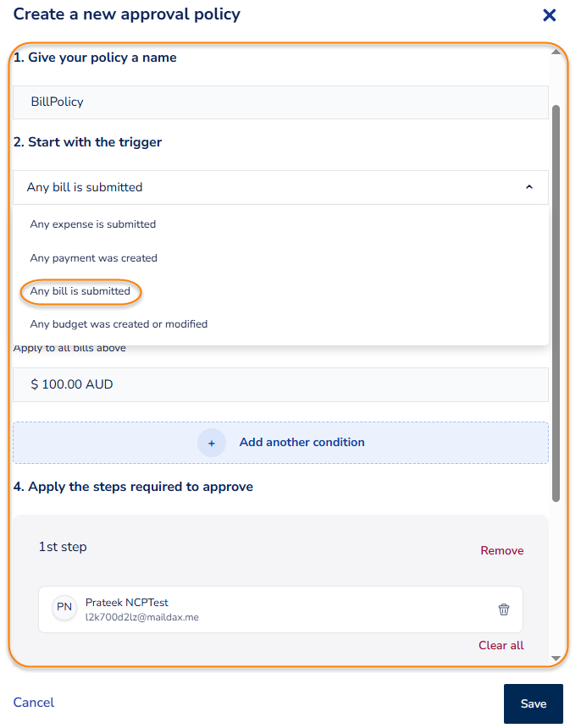
Task: Choose 'Any payment was created' trigger
Action: (94, 258)
